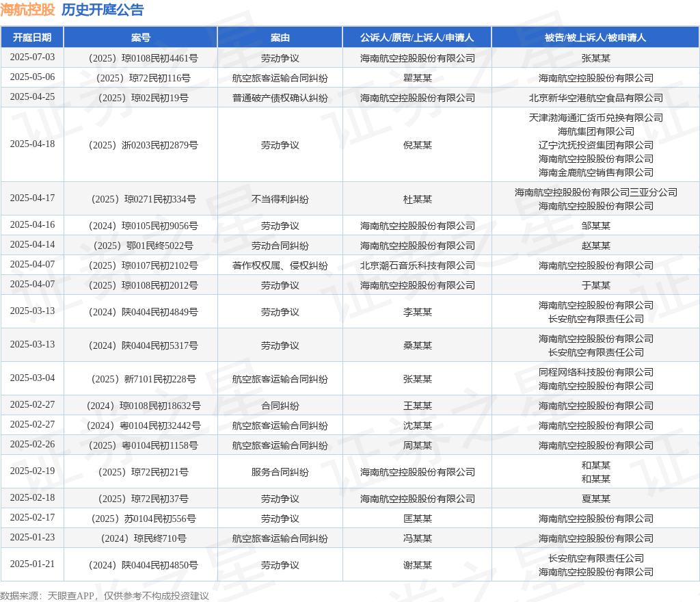The height and width of the screenshot is (602, 700).
Task: Click defendant 海南航空控股股份有限公司三亚分公司
Action: click(x=595, y=192)
